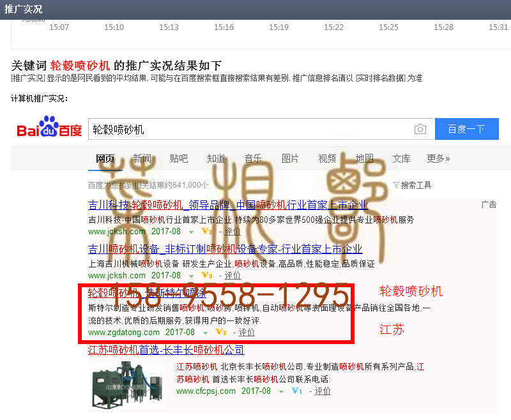Click V3 credit badge of first jcksh result
Screen dimensions: 511x420
[207, 231]
